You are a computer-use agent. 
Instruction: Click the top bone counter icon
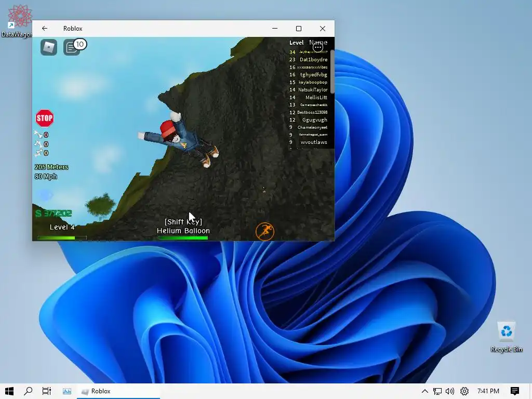38,135
